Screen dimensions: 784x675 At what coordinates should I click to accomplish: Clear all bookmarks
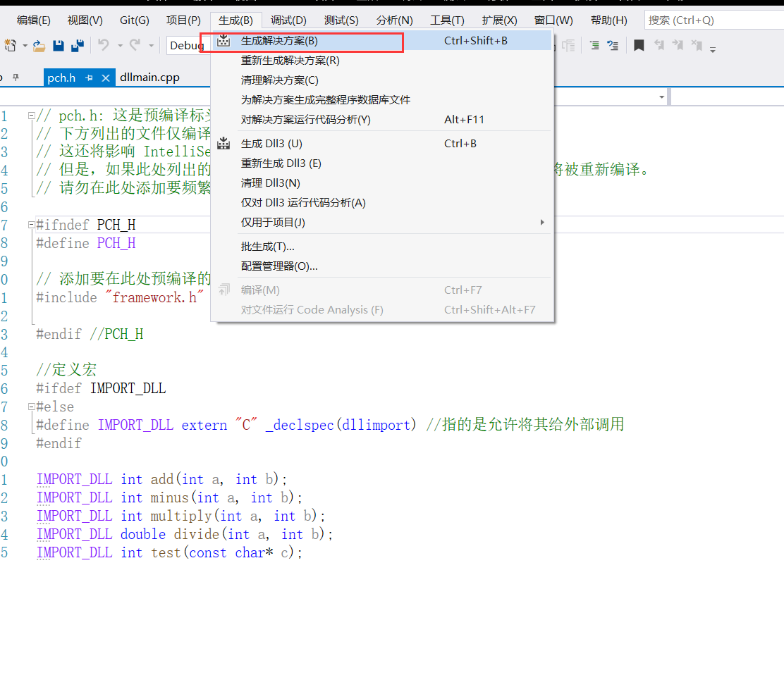pyautogui.click(x=697, y=44)
